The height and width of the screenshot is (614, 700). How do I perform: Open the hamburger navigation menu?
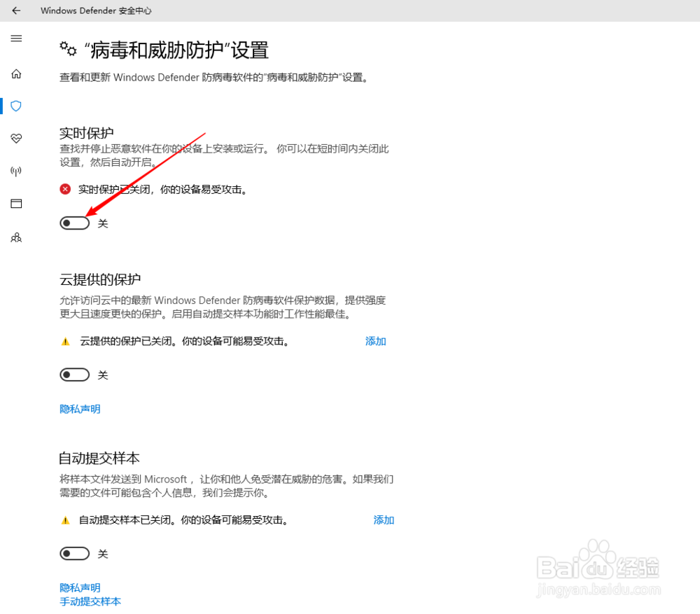[16, 39]
